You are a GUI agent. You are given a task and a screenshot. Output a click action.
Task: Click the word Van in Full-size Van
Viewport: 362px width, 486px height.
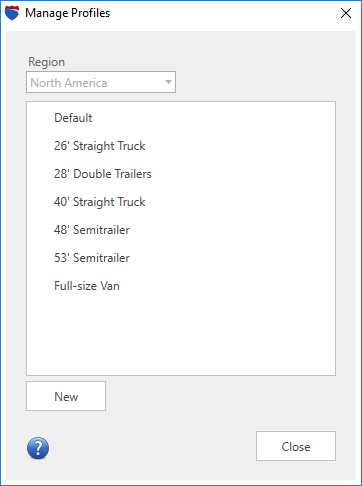point(110,286)
